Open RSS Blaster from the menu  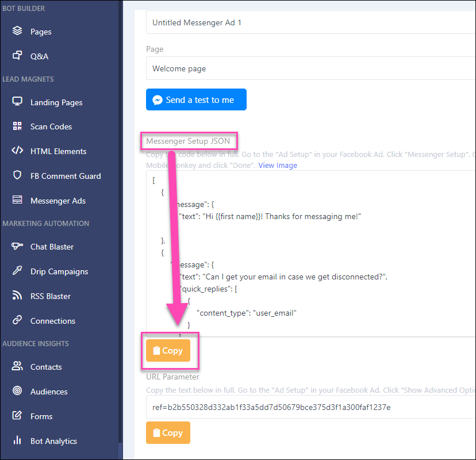51,296
